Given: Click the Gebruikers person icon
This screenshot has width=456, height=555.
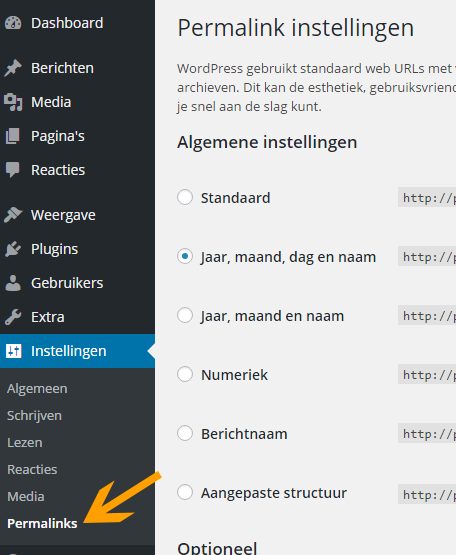Looking at the screenshot, I should [13, 283].
